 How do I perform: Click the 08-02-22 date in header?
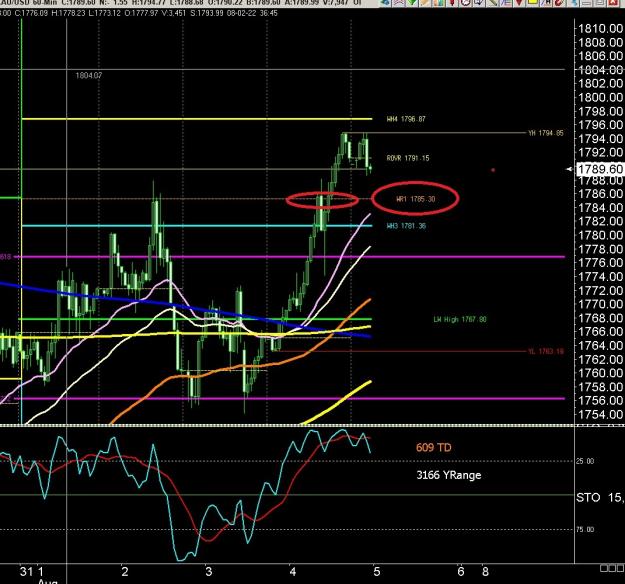tap(241, 13)
